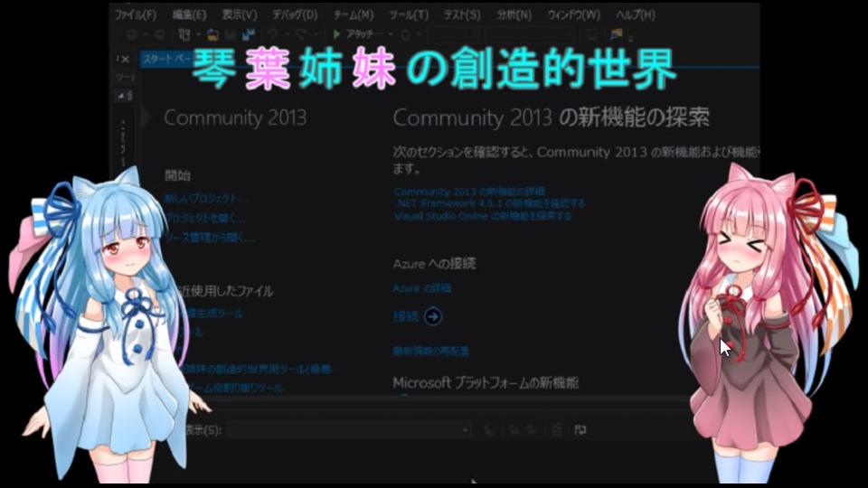868x488 pixels.
Task: Click the new project toolbar icon
Action: pyautogui.click(x=184, y=35)
